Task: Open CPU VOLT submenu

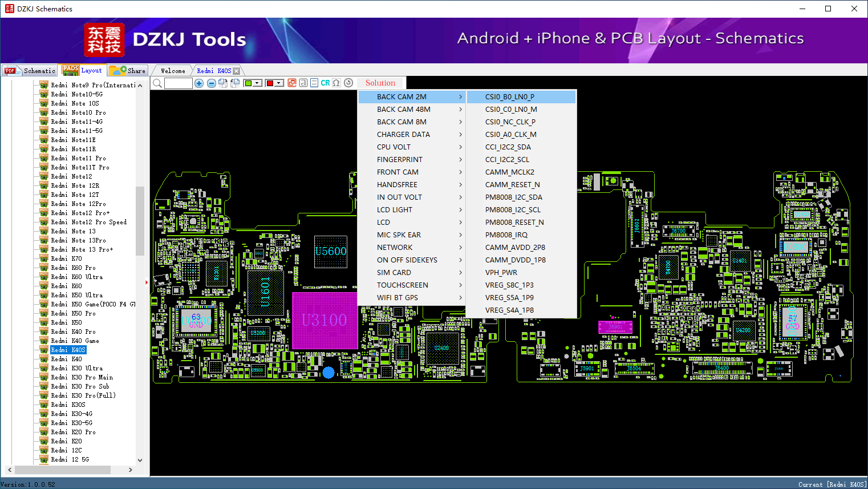Action: point(411,147)
